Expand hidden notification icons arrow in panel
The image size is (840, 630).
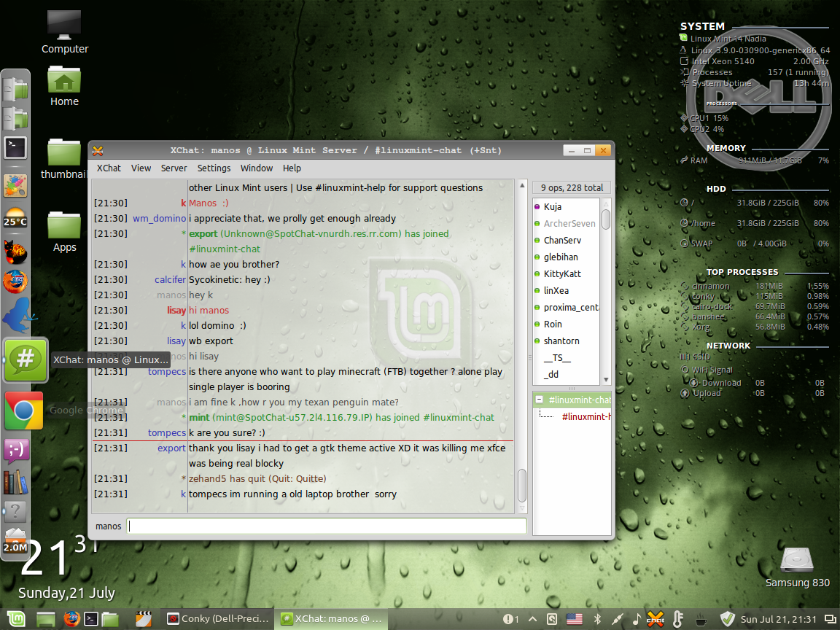click(533, 619)
